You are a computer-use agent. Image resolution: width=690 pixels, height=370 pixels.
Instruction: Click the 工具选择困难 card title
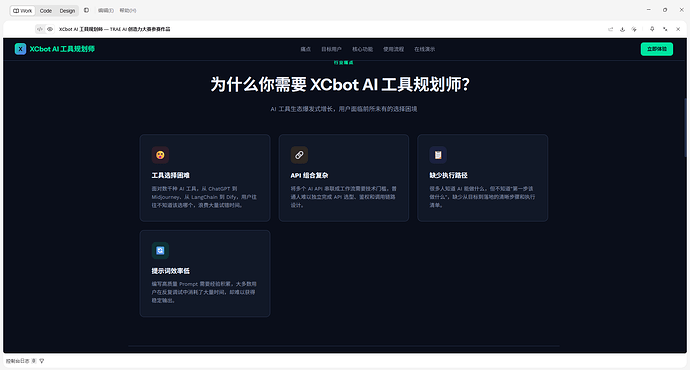[171, 175]
